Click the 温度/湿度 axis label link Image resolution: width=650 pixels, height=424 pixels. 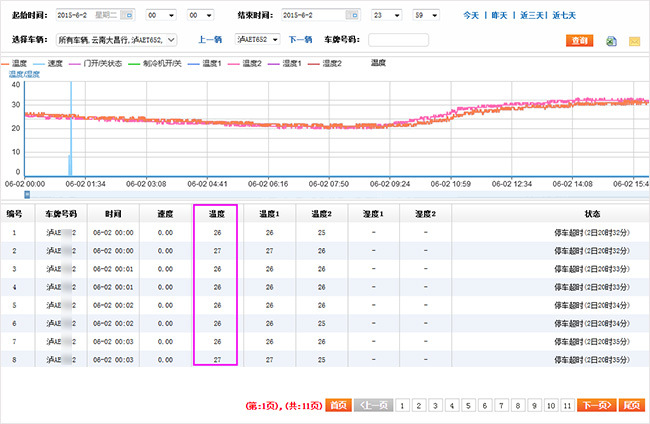[x=24, y=75]
